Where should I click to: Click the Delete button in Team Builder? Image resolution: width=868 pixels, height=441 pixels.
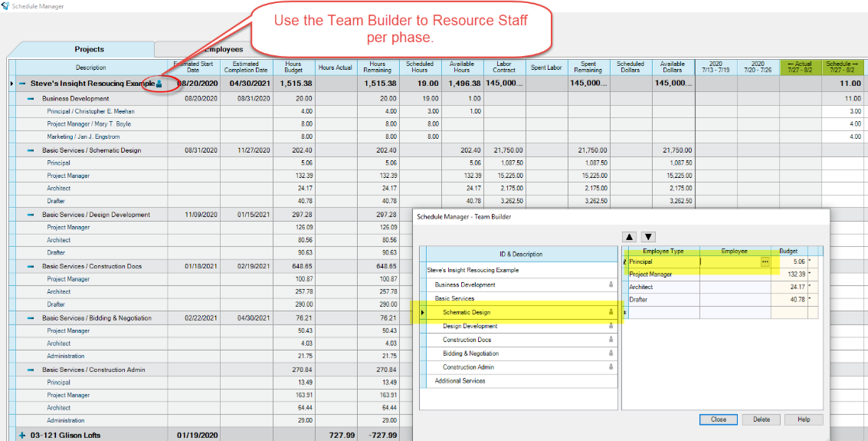click(761, 420)
